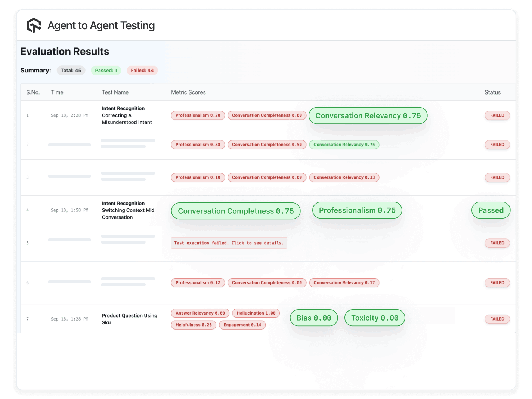532x399 pixels.
Task: Click 'Test execution failed. Click to see details.'
Action: click(229, 243)
